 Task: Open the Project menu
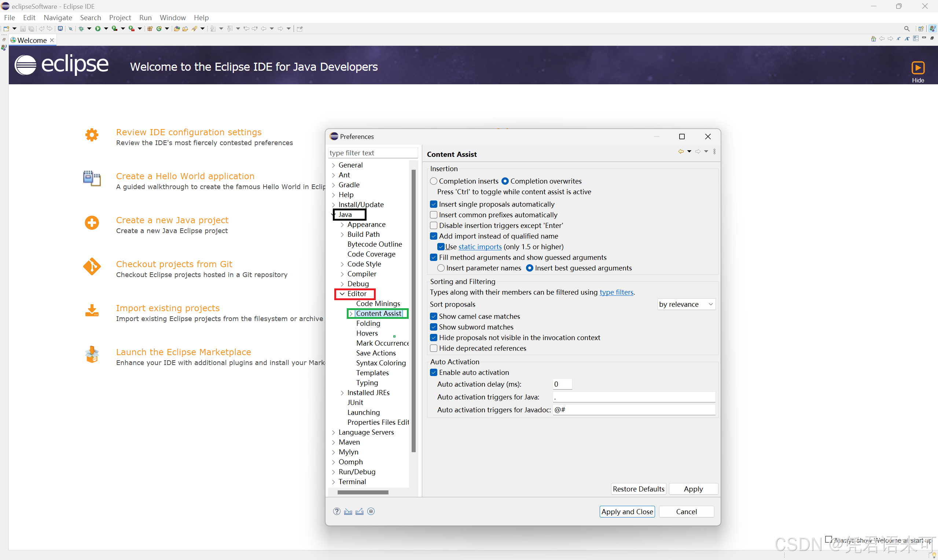click(120, 18)
